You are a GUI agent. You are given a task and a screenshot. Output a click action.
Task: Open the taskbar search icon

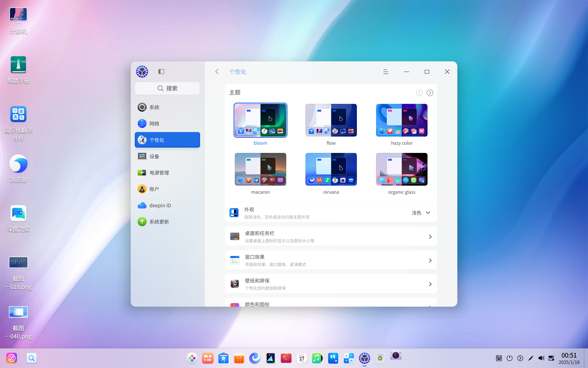coord(32,358)
